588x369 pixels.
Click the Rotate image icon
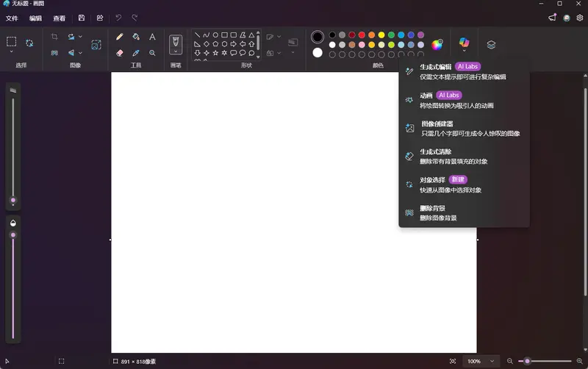tap(71, 36)
